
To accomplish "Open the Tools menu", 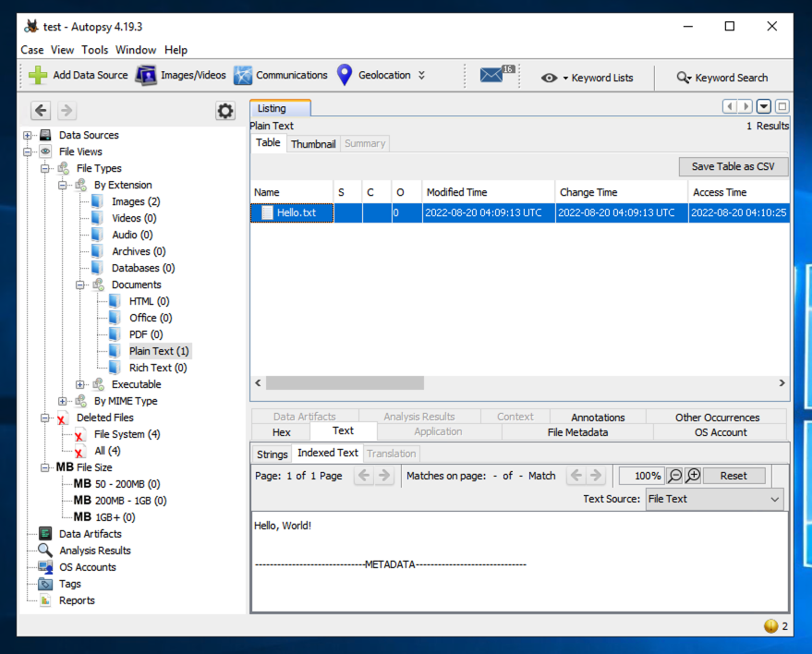I will point(94,50).
